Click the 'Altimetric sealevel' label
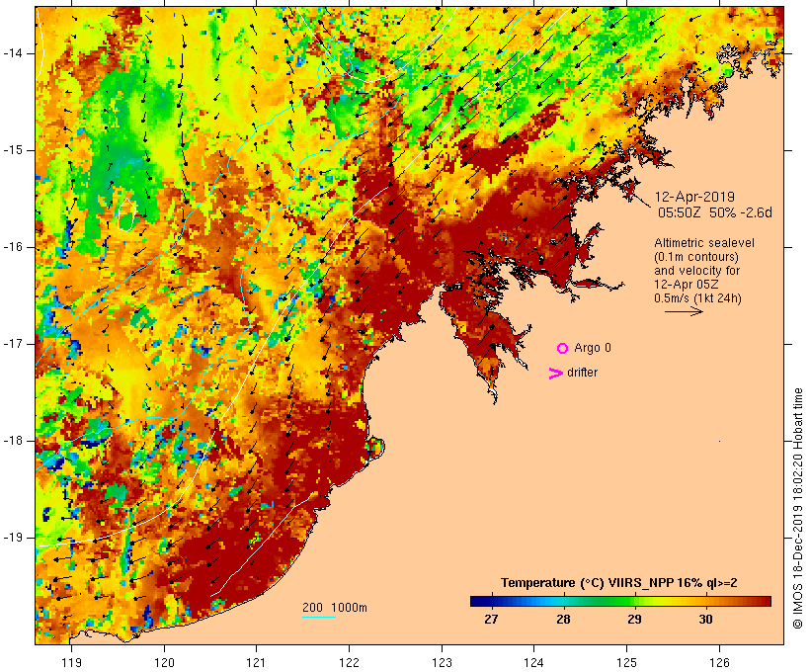 point(704,243)
